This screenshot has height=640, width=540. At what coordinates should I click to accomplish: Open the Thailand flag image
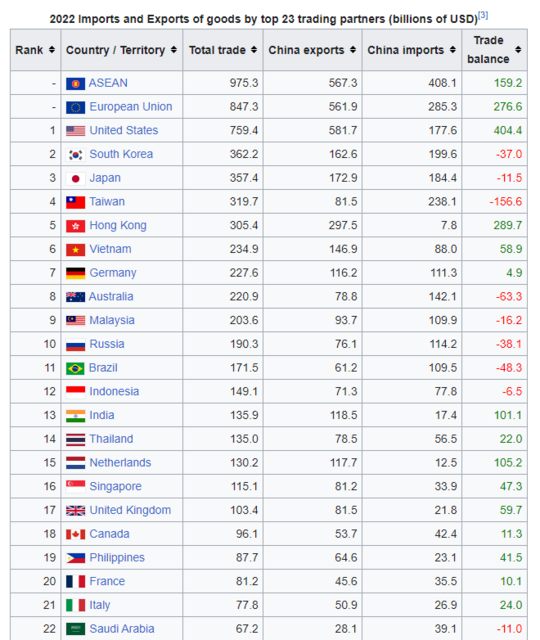[x=76, y=439]
